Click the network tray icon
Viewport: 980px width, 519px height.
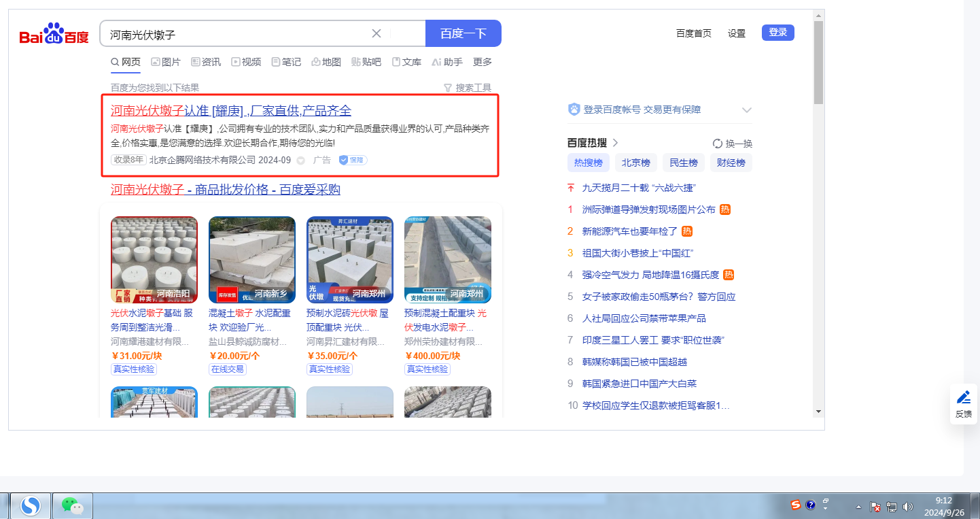point(892,507)
